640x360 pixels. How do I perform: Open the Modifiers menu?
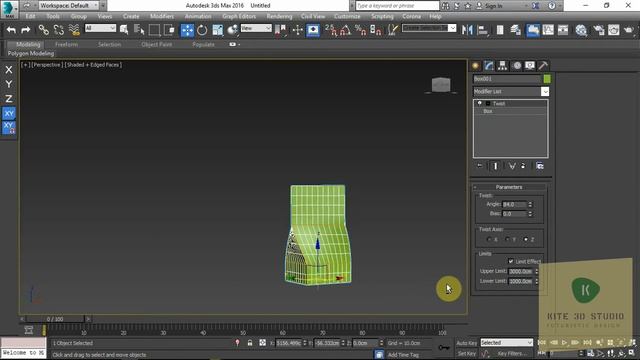[x=162, y=16]
